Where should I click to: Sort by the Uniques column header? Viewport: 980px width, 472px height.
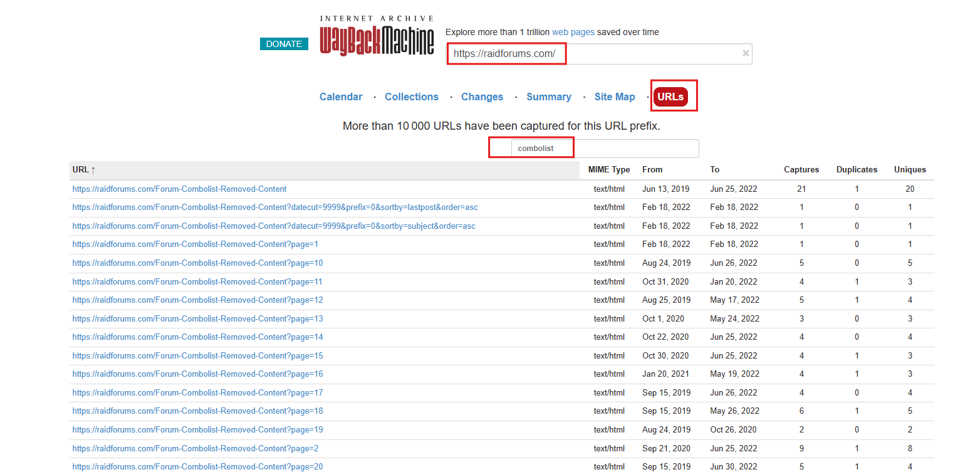(910, 169)
